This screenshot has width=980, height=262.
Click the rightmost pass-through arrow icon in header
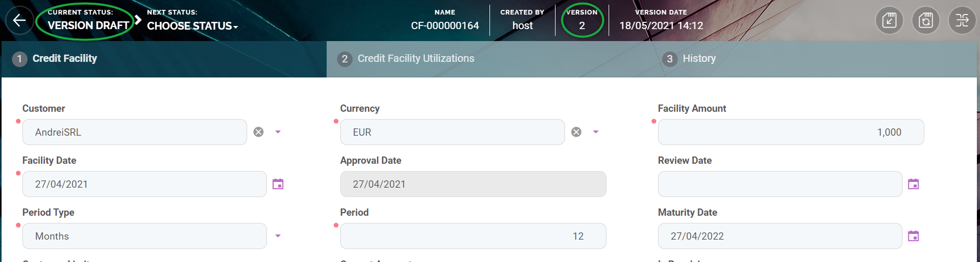pyautogui.click(x=962, y=21)
